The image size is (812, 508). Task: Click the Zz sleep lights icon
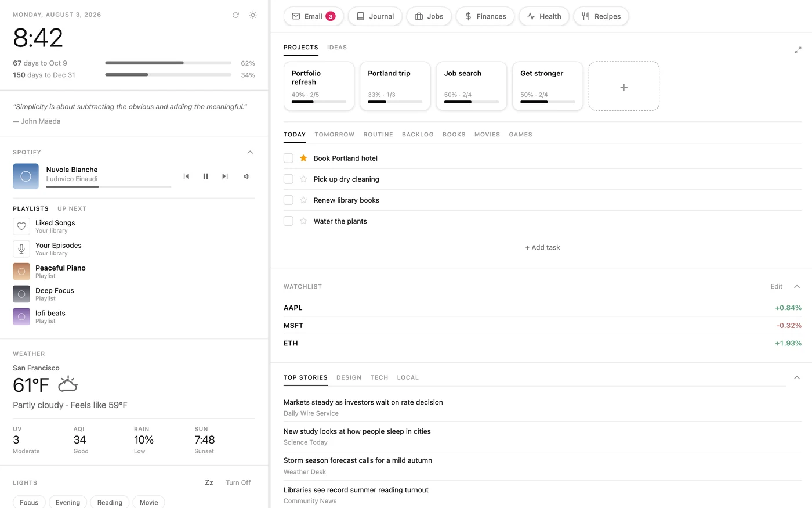(209, 482)
